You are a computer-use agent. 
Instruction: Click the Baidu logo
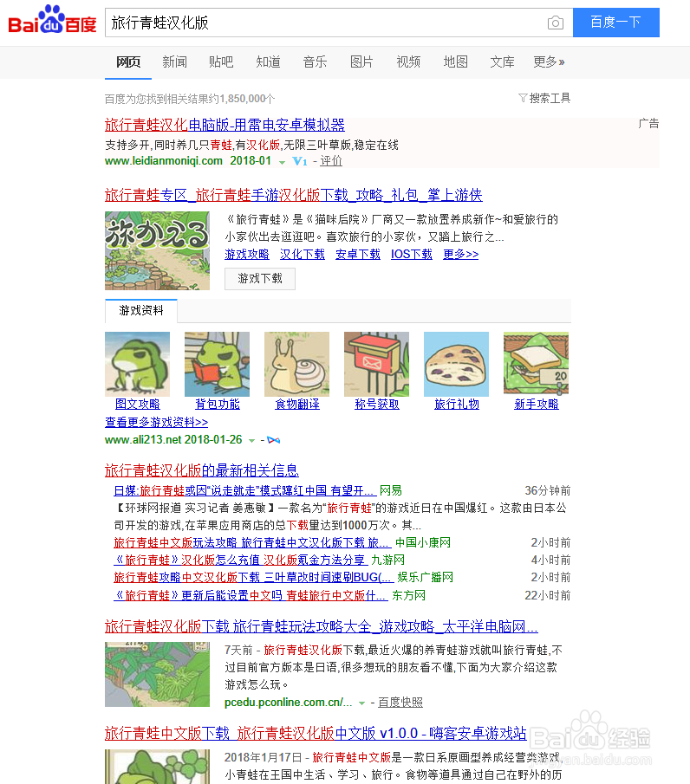pos(52,20)
